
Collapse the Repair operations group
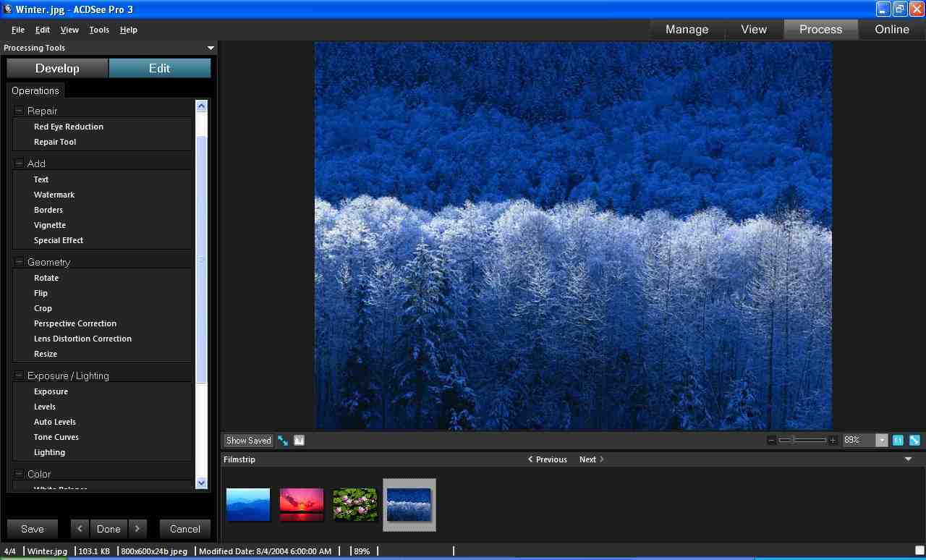click(17, 110)
